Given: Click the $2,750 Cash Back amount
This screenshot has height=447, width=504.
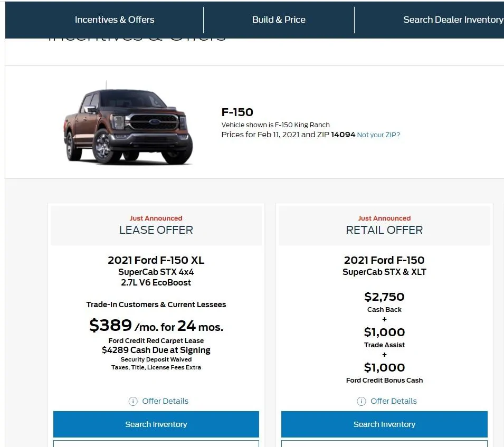Looking at the screenshot, I should (384, 297).
